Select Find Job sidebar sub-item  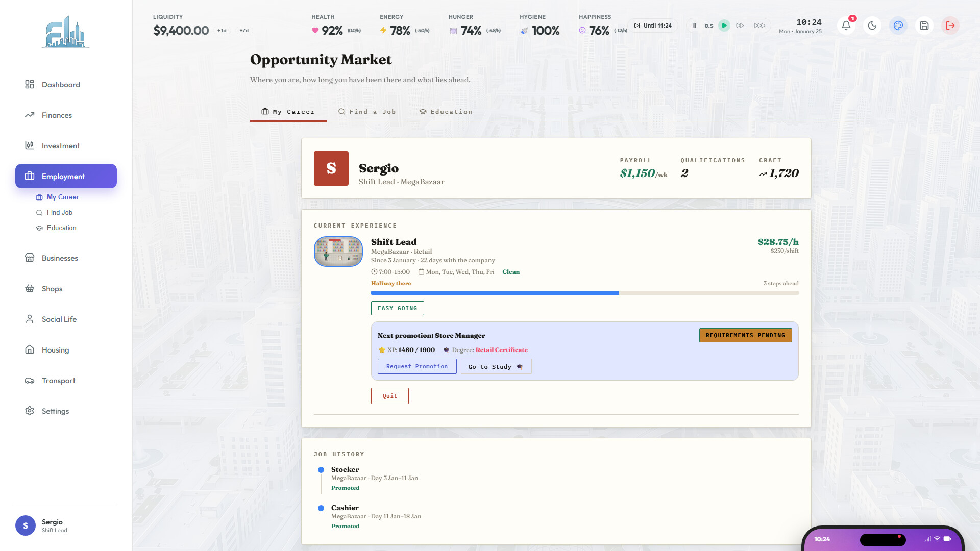click(55, 212)
